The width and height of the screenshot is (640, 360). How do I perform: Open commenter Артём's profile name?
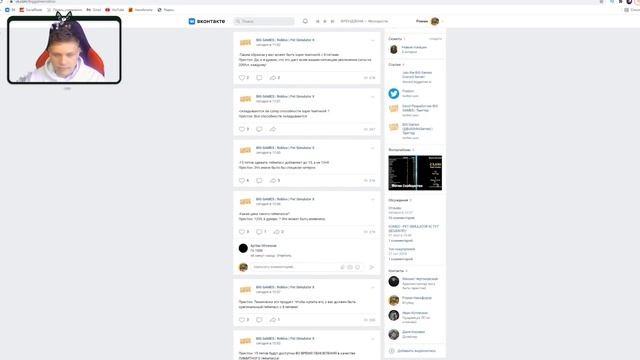pos(263,246)
